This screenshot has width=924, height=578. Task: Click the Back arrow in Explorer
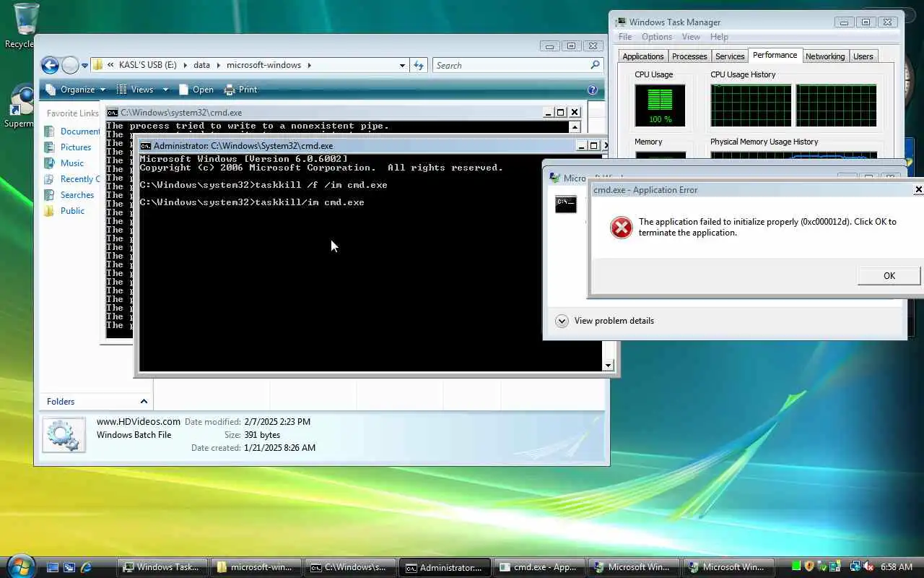pos(50,66)
